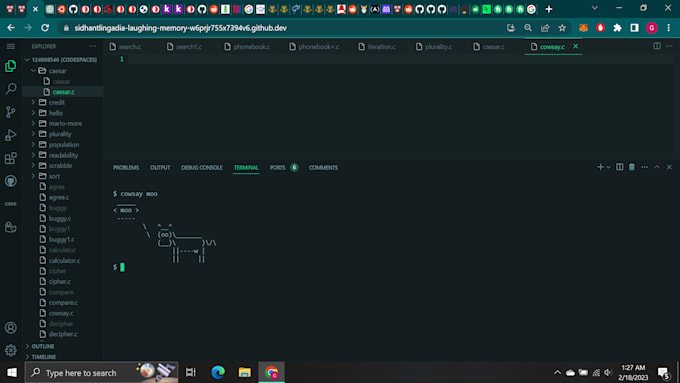680x383 pixels.
Task: Open Chrome zoom indicator icon
Action: 528,28
